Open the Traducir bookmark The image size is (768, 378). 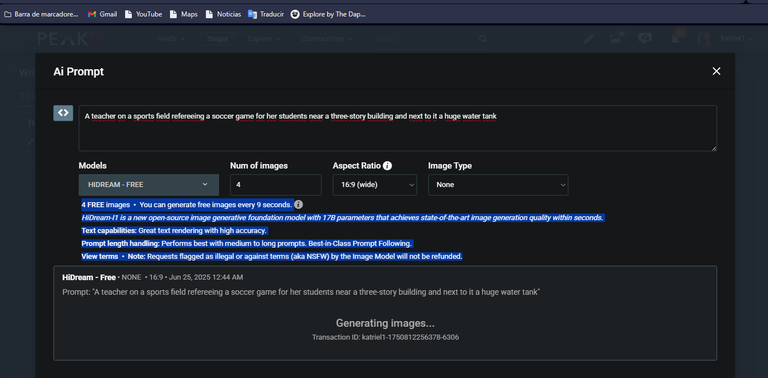pos(266,14)
